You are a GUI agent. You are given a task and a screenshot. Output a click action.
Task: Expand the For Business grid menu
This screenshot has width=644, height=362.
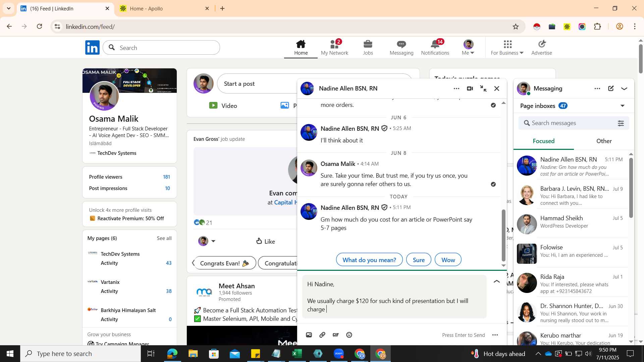(x=507, y=48)
